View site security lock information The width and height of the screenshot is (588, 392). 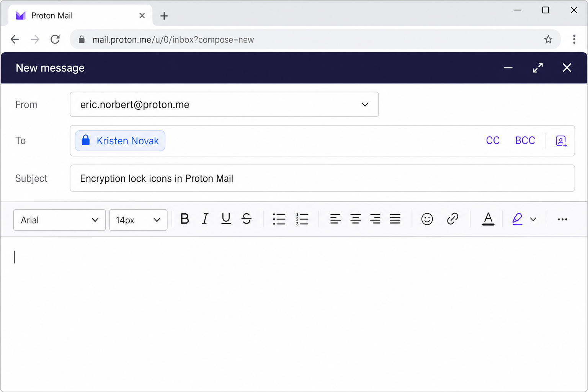click(82, 39)
